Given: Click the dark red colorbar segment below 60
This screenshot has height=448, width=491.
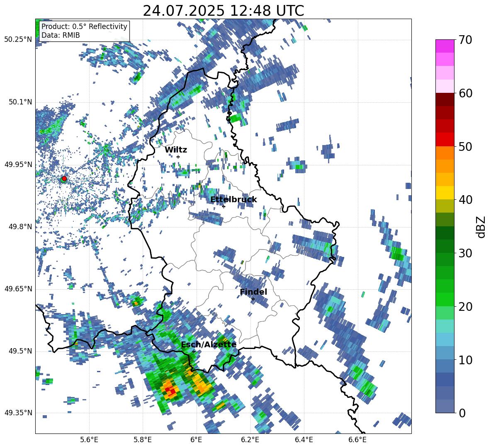Looking at the screenshot, I should 445,99.
